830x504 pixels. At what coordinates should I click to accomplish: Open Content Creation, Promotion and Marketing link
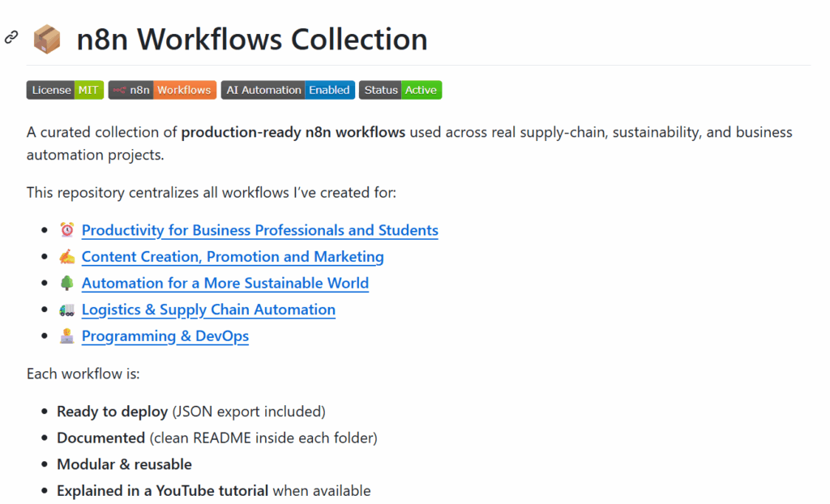233,257
